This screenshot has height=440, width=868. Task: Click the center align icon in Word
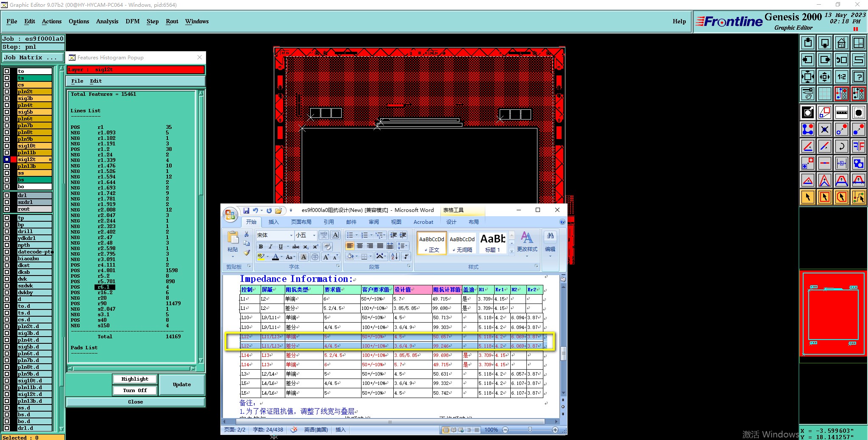point(360,246)
